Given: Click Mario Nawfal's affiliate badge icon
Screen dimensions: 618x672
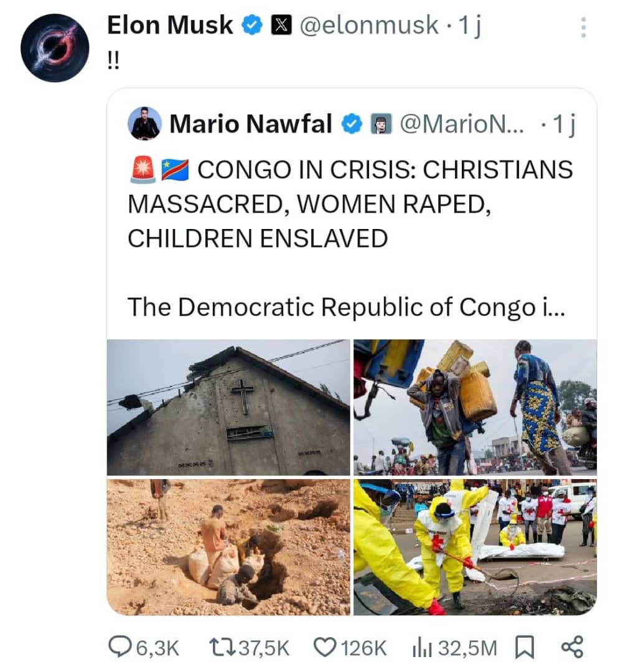Looking at the screenshot, I should (x=381, y=124).
